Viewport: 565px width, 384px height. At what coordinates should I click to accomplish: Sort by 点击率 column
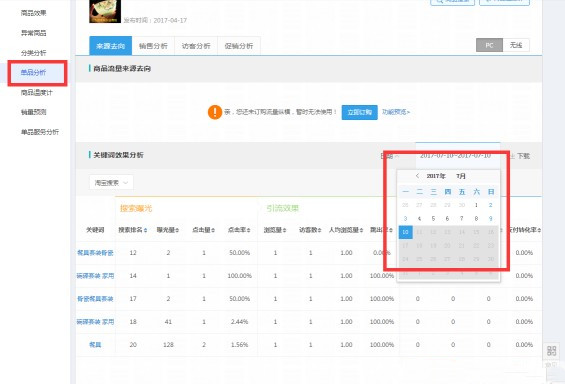[x=239, y=230]
